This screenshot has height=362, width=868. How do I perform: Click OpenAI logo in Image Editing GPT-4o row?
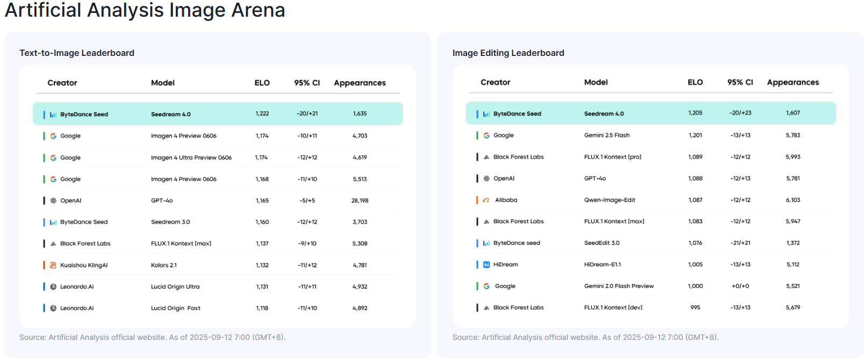pyautogui.click(x=486, y=179)
